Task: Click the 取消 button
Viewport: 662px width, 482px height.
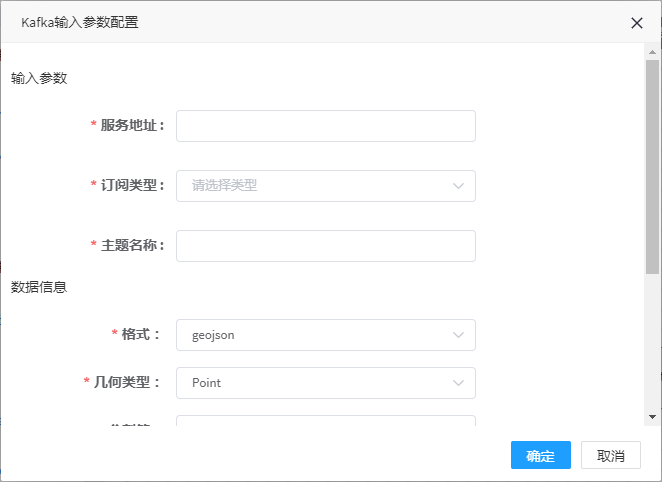Action: [610, 455]
